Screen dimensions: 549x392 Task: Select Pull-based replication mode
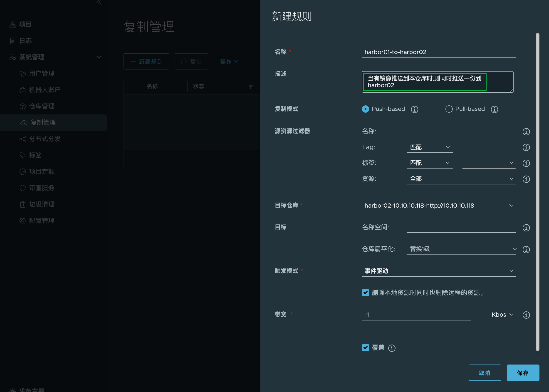tap(449, 109)
